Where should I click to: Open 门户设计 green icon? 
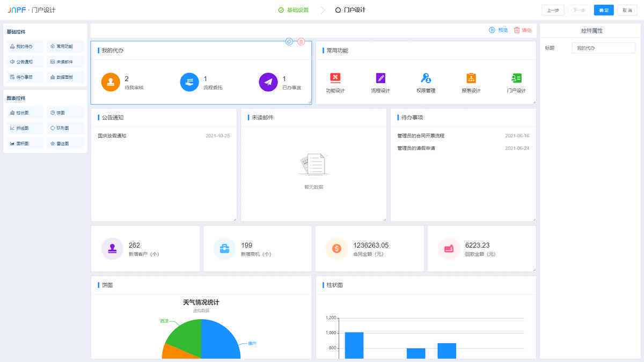[x=516, y=78]
